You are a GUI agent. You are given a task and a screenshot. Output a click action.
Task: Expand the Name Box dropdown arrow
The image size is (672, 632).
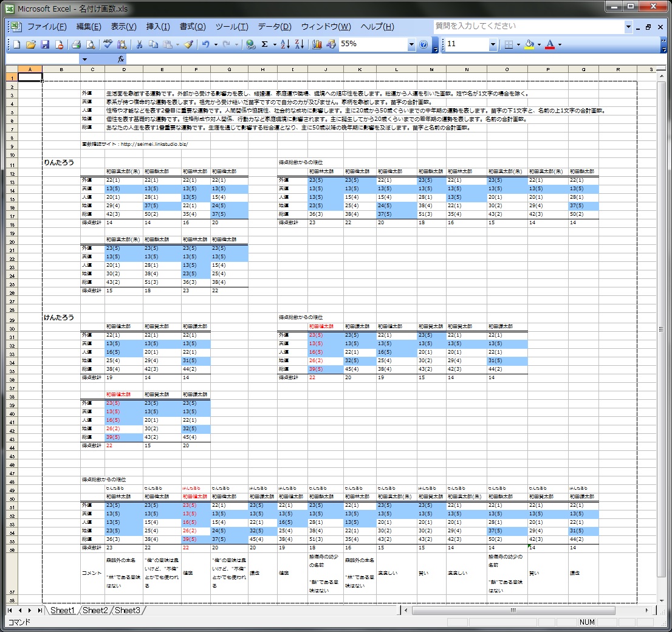click(x=84, y=59)
